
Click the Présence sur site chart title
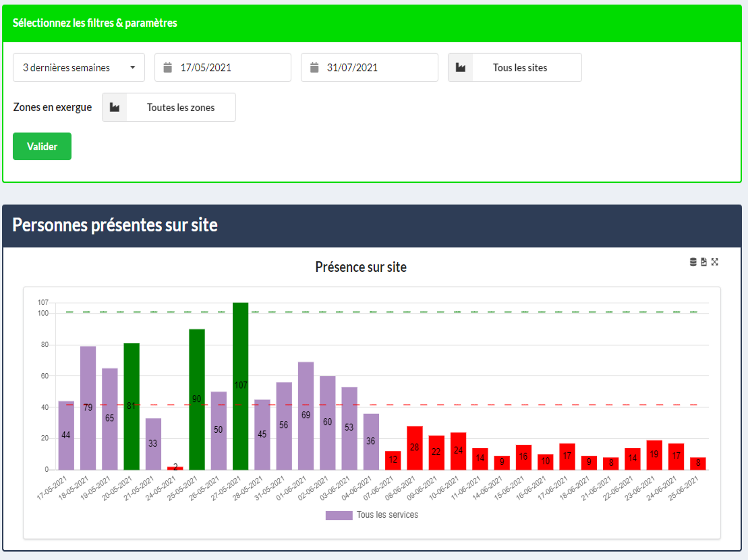[x=361, y=267]
